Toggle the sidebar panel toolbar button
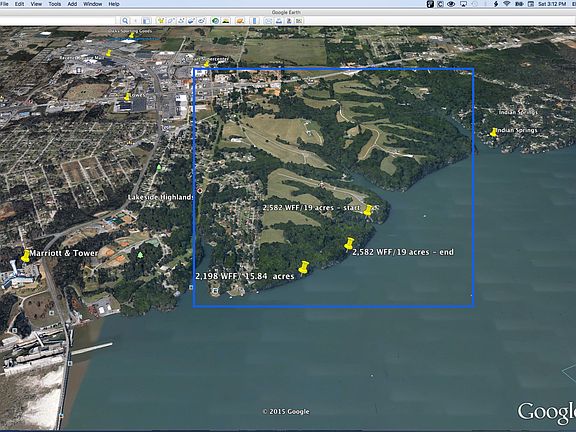Screen dimensions: 576x432 pyautogui.click(x=146, y=21)
